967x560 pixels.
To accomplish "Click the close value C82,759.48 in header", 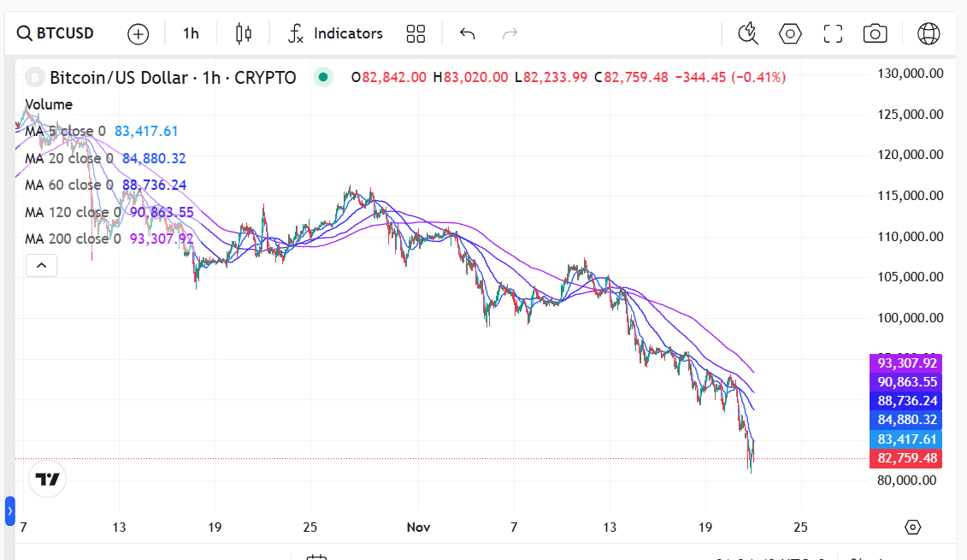I will coord(631,78).
